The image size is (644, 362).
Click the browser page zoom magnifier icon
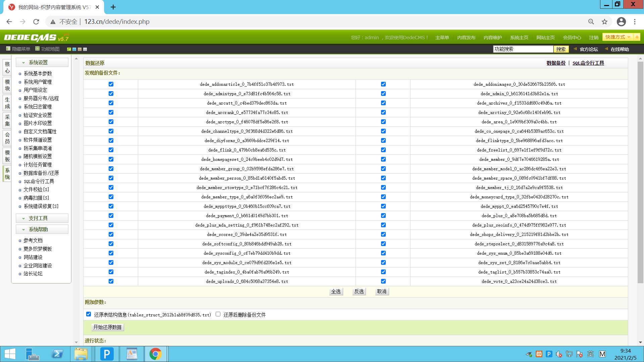[591, 22]
